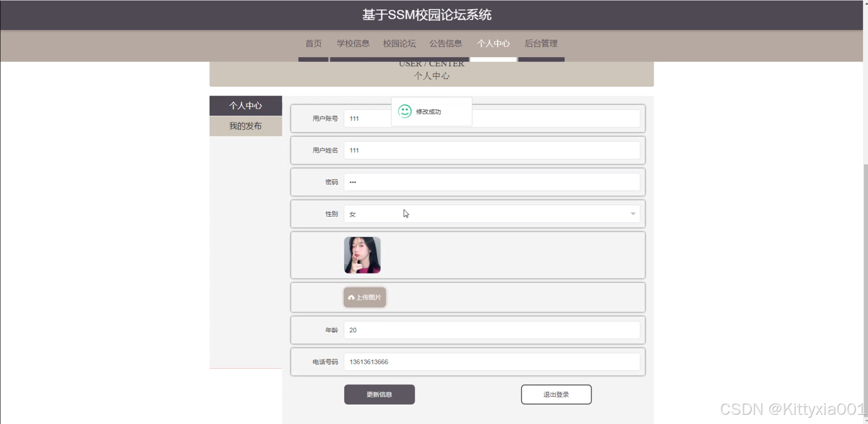Click the green smiley success icon
868x424 pixels.
405,111
